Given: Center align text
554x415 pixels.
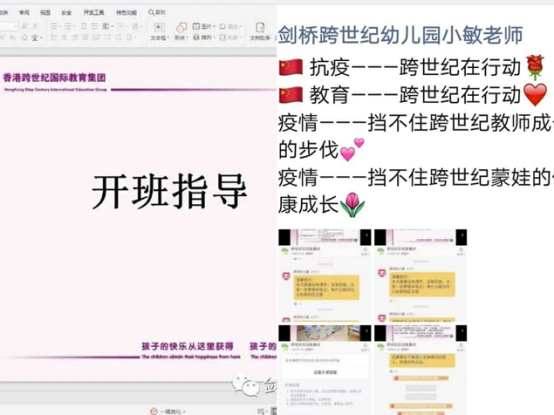Looking at the screenshot, I should tap(64, 37).
